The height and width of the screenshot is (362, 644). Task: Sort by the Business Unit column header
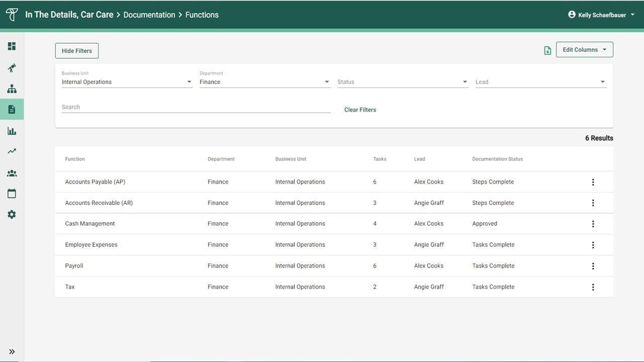[290, 159]
